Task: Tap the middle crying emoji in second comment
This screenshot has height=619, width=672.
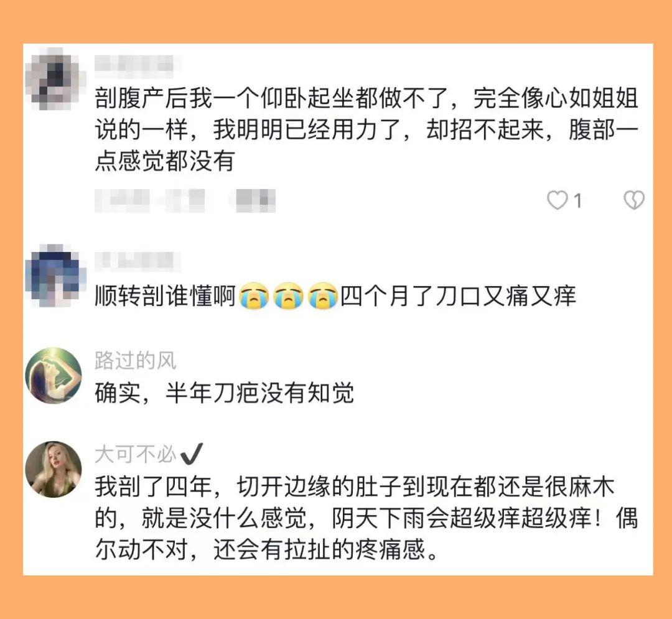Action: [289, 296]
